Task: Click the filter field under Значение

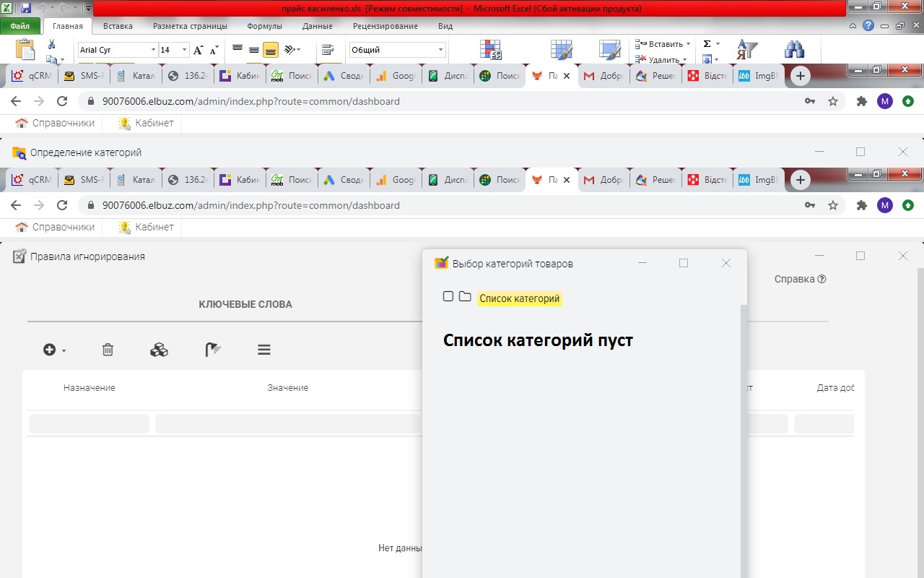Action: coord(287,423)
